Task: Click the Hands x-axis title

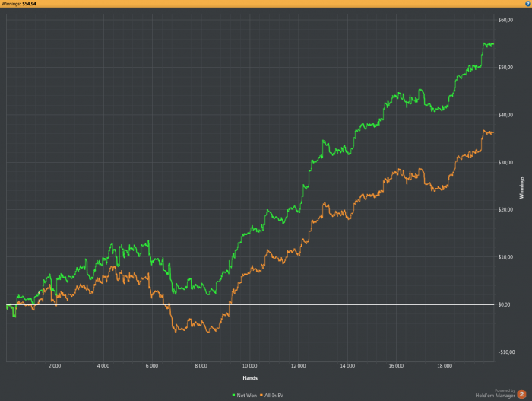Action: [250, 378]
